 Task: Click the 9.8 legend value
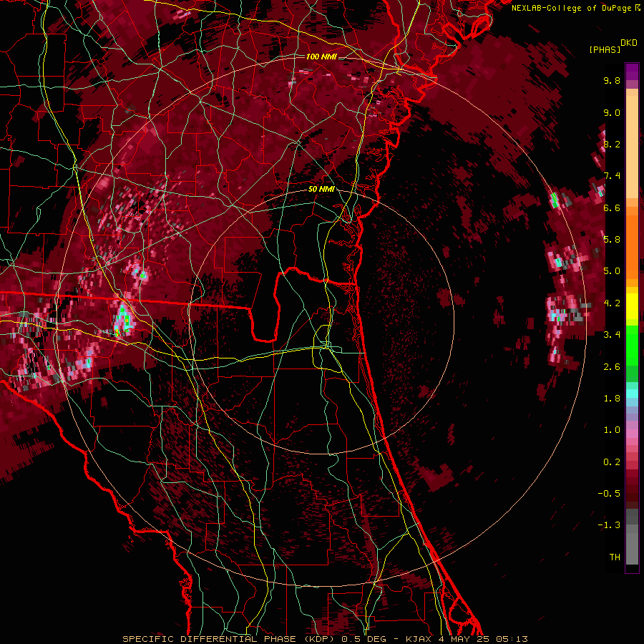coord(612,80)
